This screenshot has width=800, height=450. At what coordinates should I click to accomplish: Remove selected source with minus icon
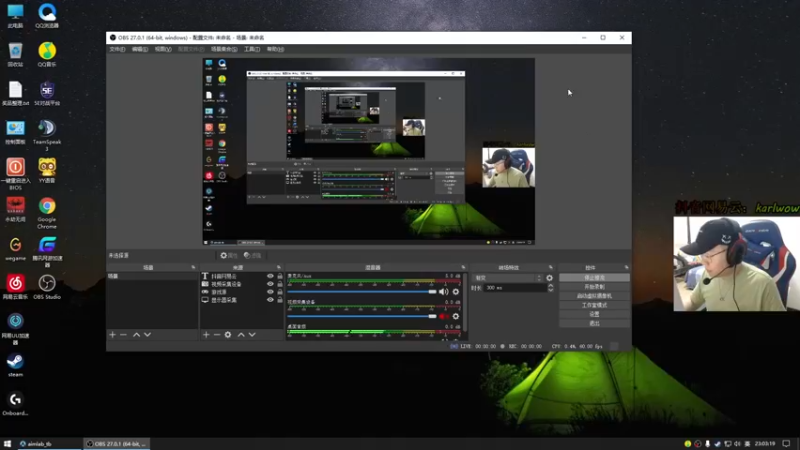pos(217,335)
